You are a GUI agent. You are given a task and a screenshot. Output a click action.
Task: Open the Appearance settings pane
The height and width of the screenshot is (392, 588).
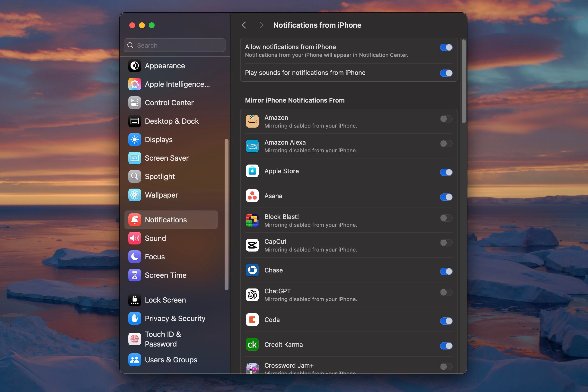click(x=171, y=66)
